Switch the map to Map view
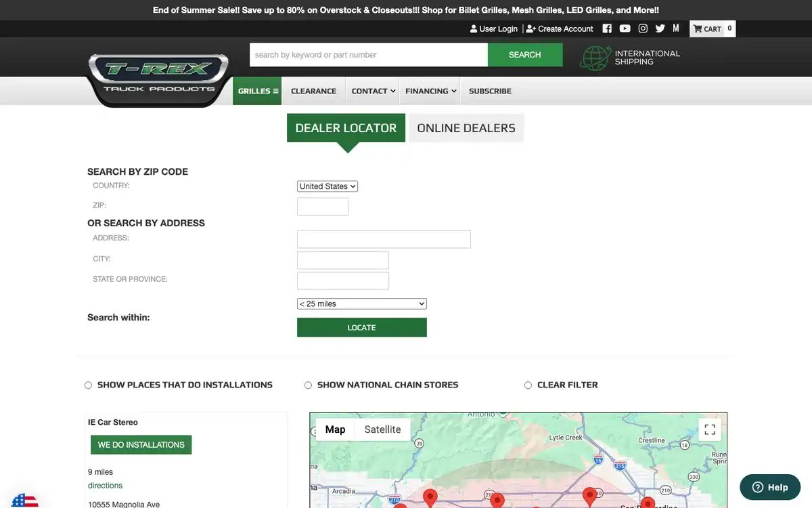 [335, 429]
